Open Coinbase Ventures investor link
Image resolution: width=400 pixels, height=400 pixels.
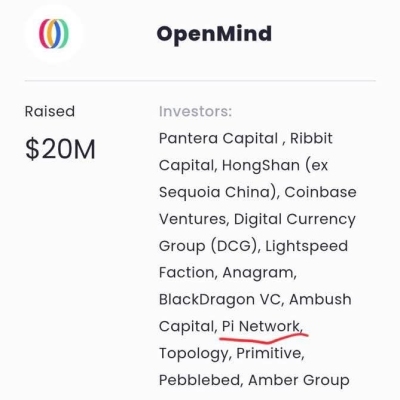[320, 192]
